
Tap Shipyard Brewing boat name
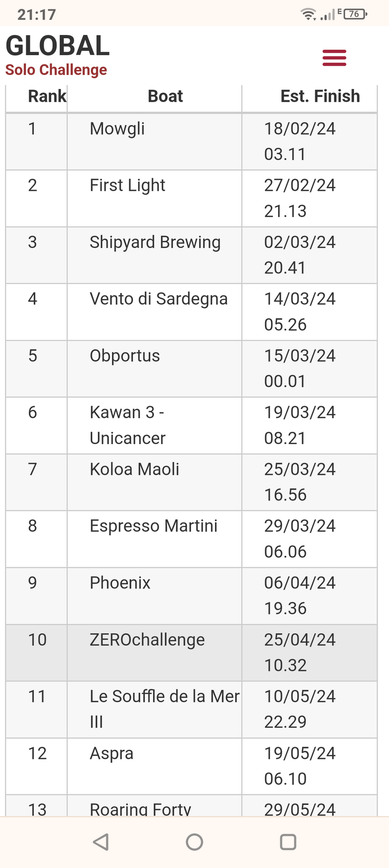(155, 243)
